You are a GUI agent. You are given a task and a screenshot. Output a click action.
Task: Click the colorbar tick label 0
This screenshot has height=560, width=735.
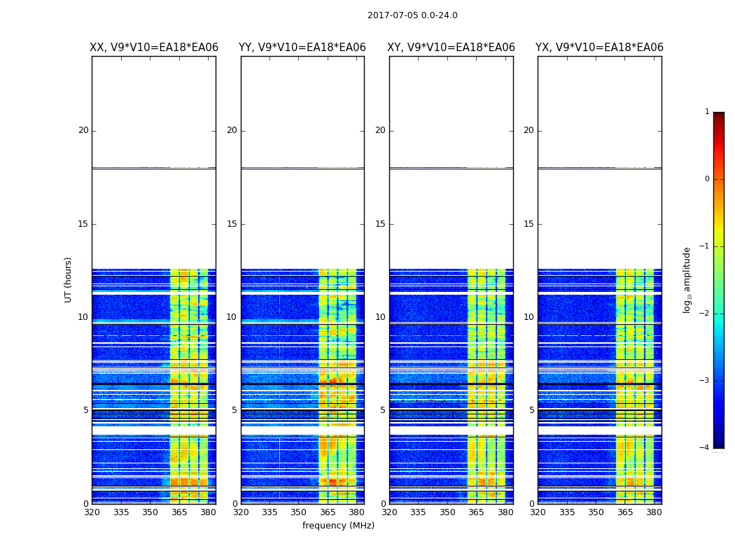click(707, 179)
